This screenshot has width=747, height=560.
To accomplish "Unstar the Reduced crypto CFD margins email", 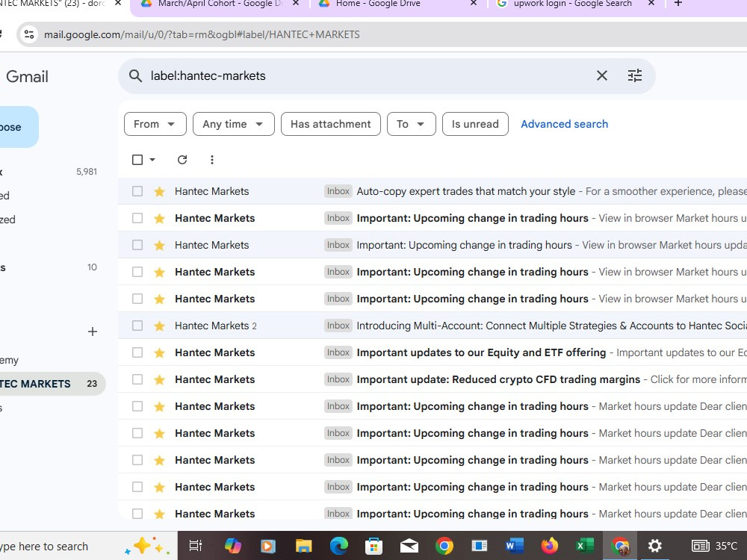I will coord(159,379).
